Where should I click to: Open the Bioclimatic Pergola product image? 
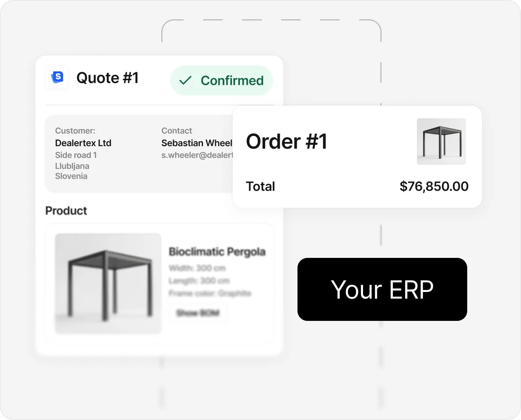[x=108, y=283]
